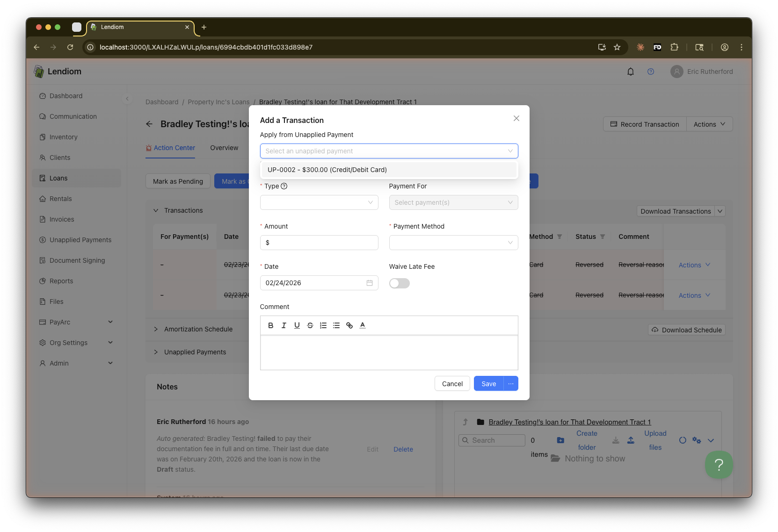Open text color picker in comment editor

click(362, 325)
